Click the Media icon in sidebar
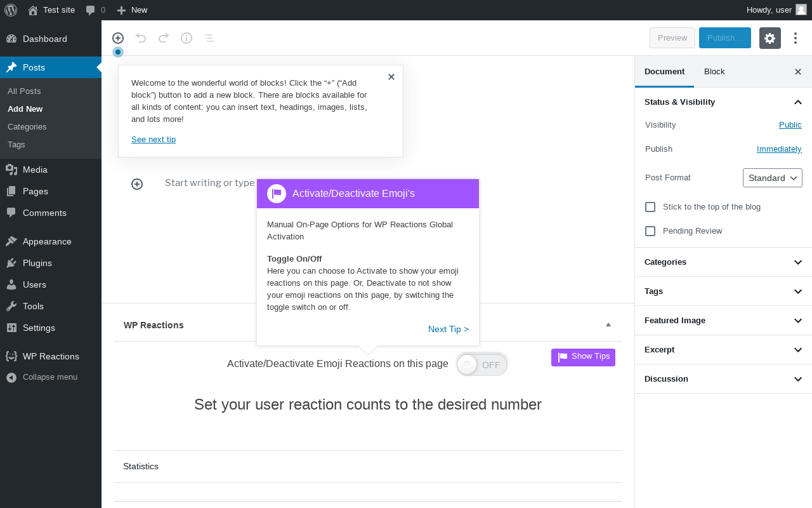The height and width of the screenshot is (508, 812). (11, 170)
